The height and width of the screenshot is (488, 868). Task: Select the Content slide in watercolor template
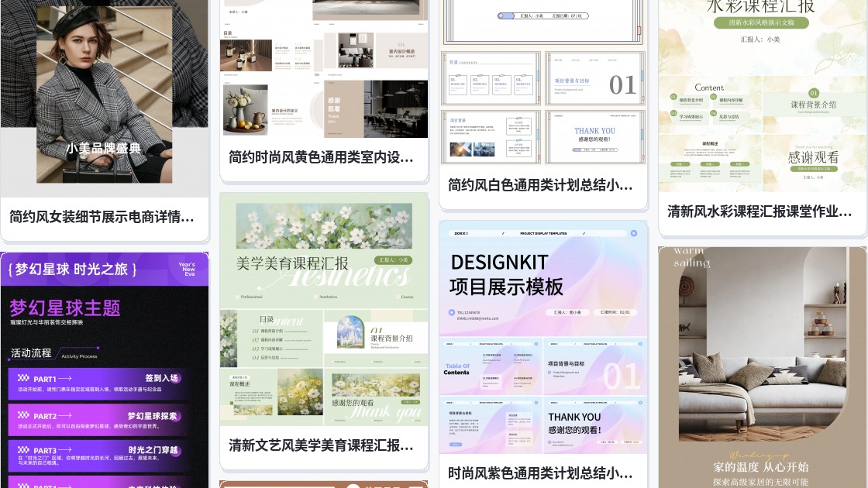point(709,104)
